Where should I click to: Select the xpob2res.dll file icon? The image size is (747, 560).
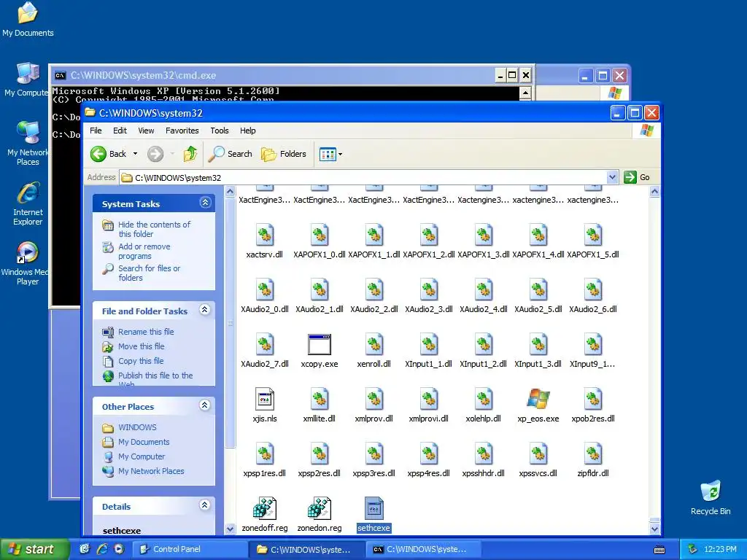click(592, 399)
